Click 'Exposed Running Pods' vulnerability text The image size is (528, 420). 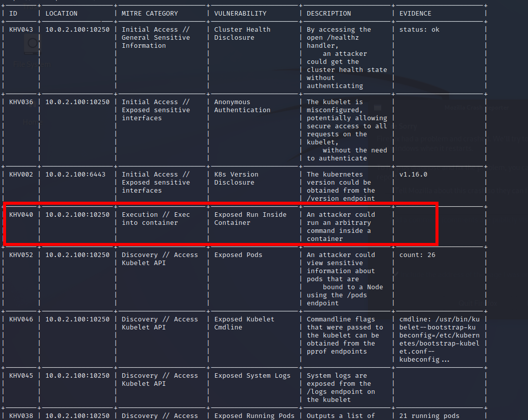click(254, 416)
